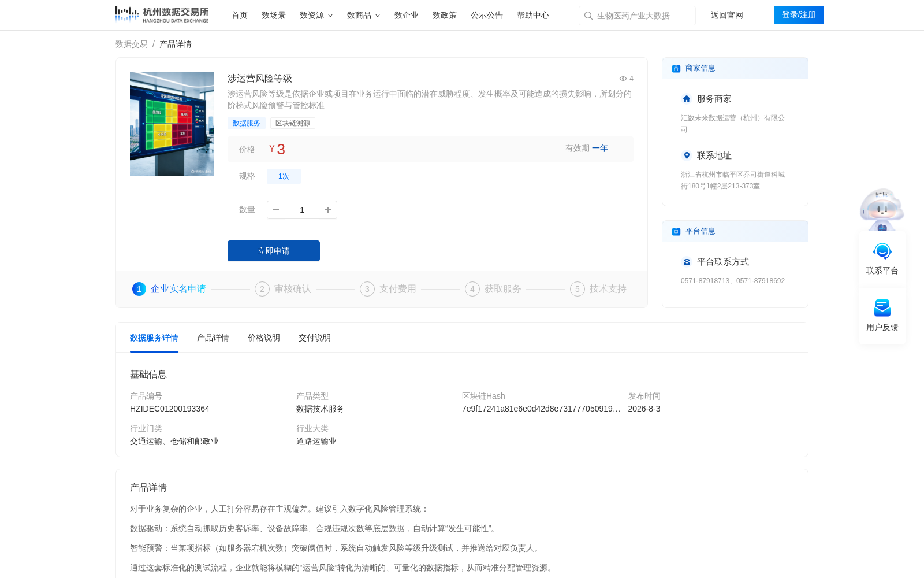Click the 平台信息 header icon
Screen dimensions: 924x578
coord(676,231)
